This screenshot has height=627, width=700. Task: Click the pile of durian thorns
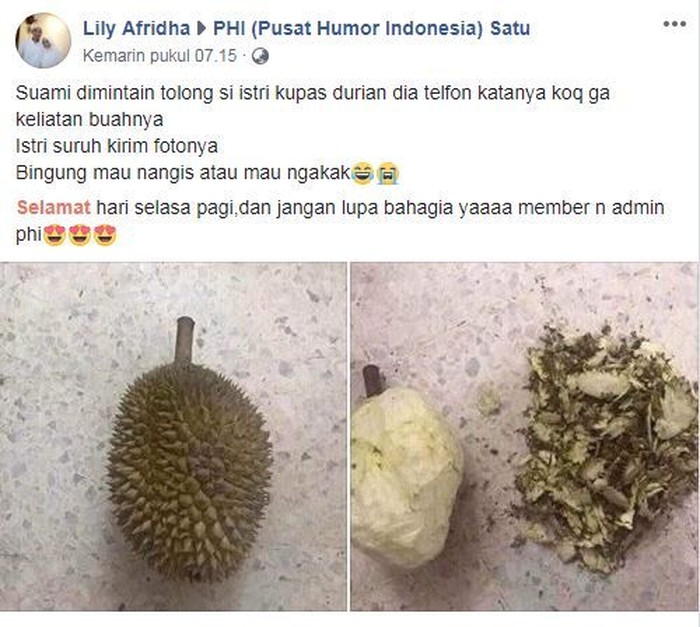pyautogui.click(x=605, y=448)
